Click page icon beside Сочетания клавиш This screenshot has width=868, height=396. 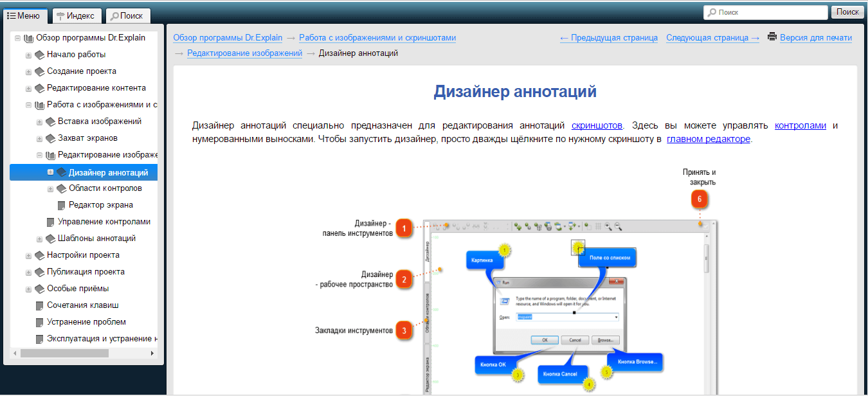tap(39, 305)
